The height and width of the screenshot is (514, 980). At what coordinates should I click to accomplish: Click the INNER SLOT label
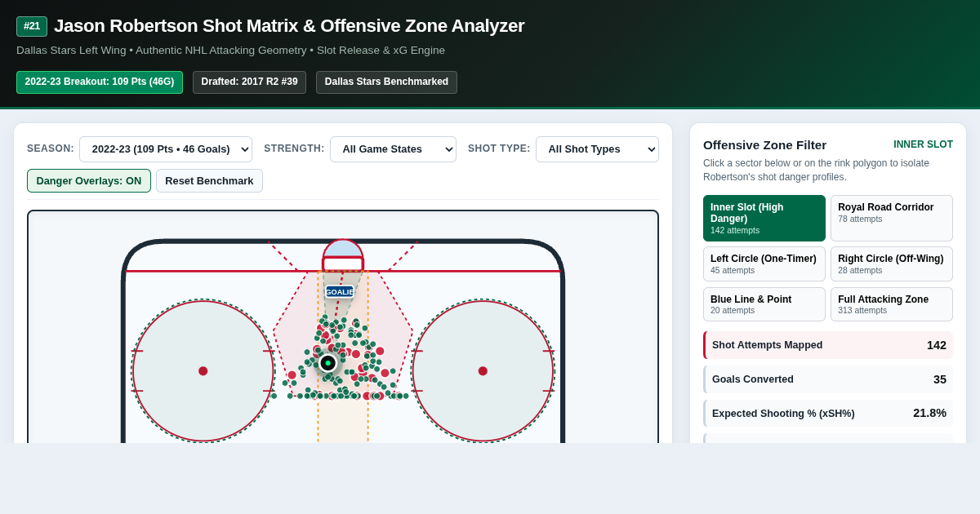click(x=923, y=144)
